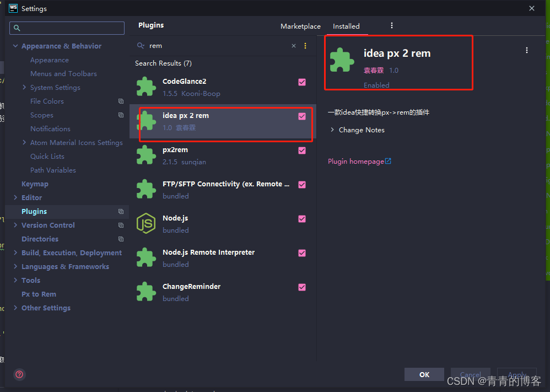Screen dimensions: 550x392
Task: Click the px2rem plugin puzzle icon
Action: [146, 155]
